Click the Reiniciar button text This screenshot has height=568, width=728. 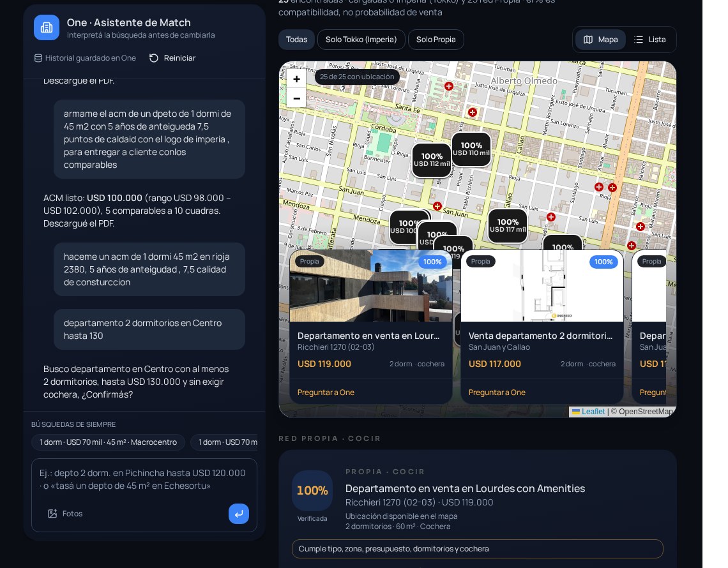(179, 58)
